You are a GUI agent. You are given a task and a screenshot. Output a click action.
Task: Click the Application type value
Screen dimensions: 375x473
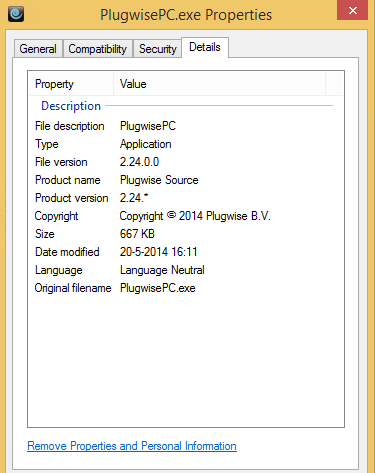coord(146,144)
